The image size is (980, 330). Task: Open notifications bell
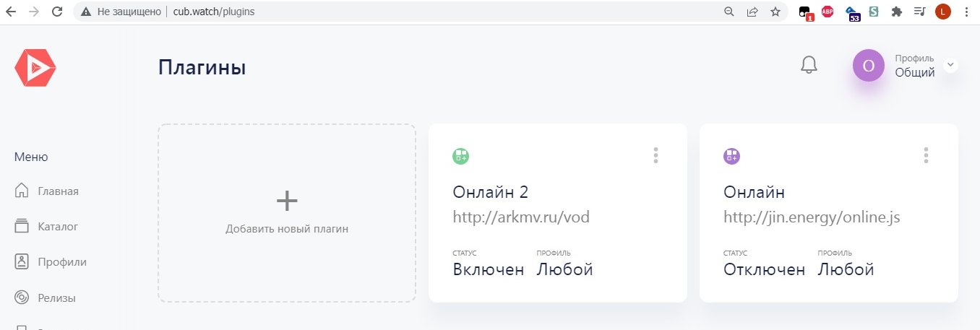[x=809, y=65]
